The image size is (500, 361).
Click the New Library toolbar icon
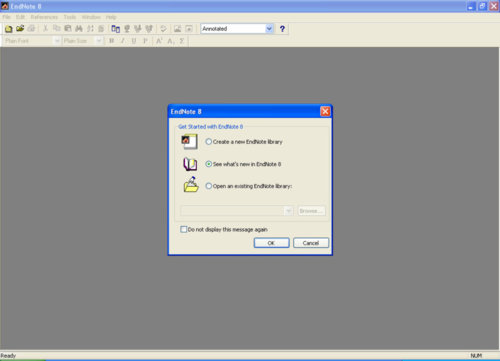[x=9, y=29]
